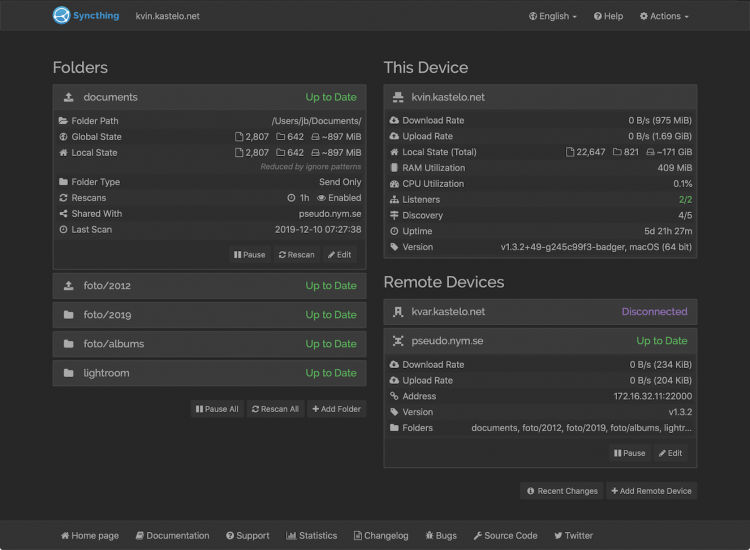Expand the foto/2012 folder panel
This screenshot has width=750, height=550.
tap(209, 286)
